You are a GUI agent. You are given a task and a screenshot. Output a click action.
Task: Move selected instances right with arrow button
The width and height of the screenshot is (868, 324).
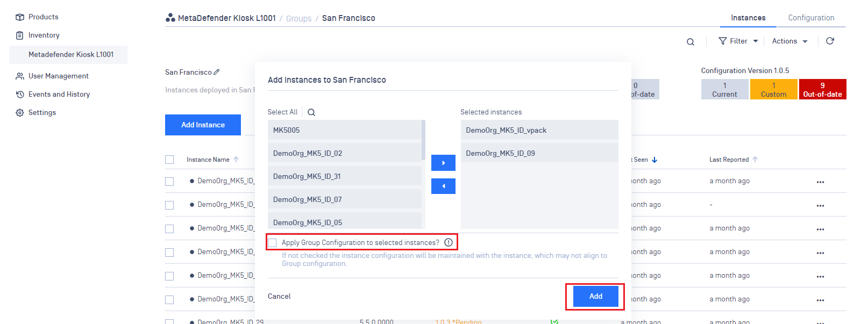[x=443, y=163]
